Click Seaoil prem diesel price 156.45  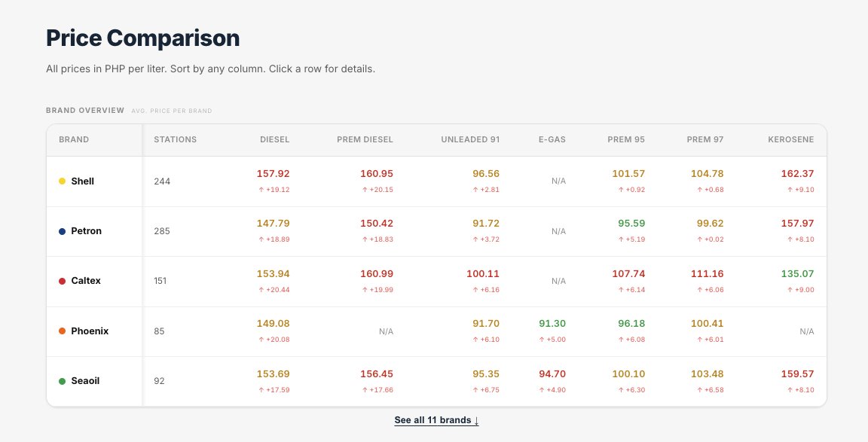tap(377, 374)
